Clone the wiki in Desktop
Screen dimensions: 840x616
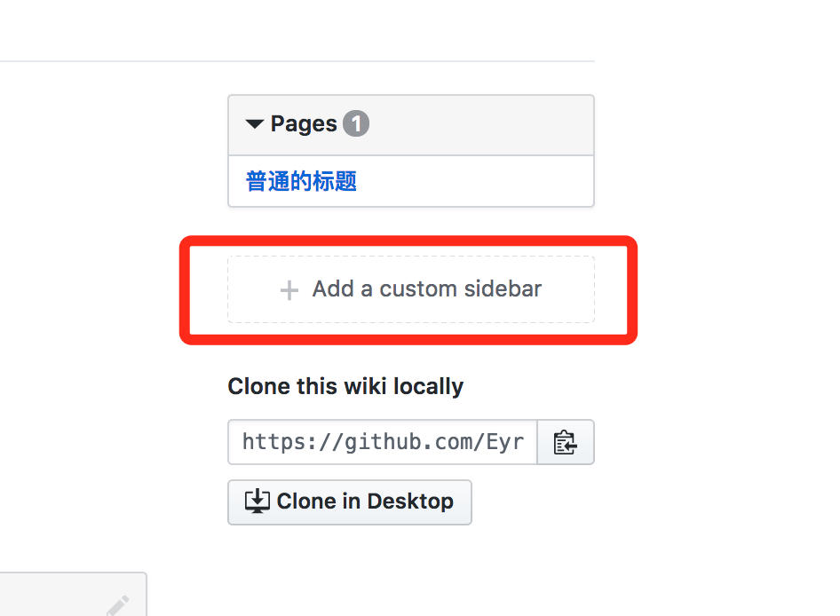350,501
